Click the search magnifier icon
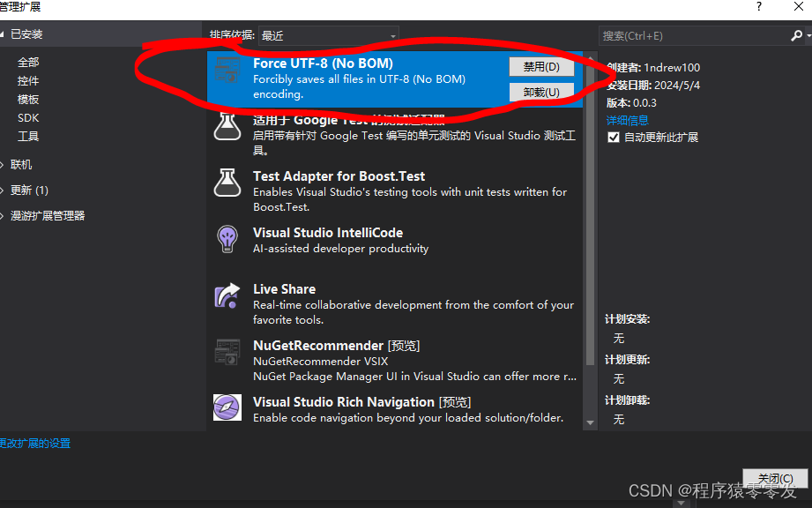Viewport: 812px width, 508px height. tap(796, 36)
